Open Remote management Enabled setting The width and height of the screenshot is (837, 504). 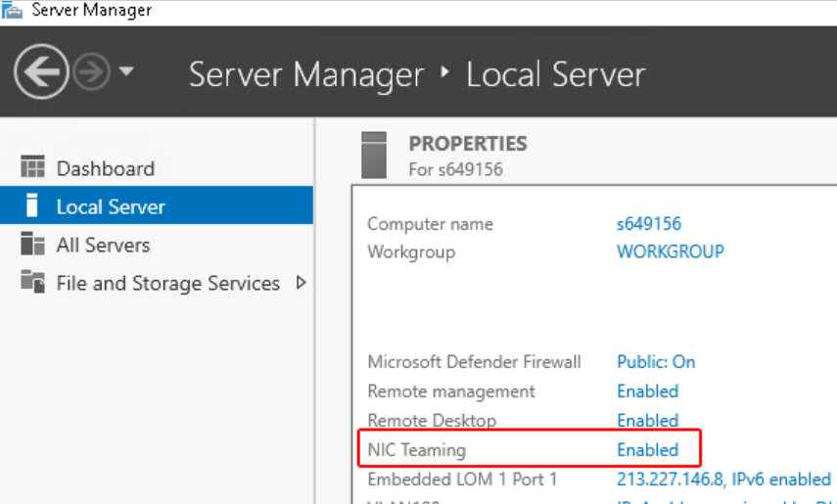point(647,391)
